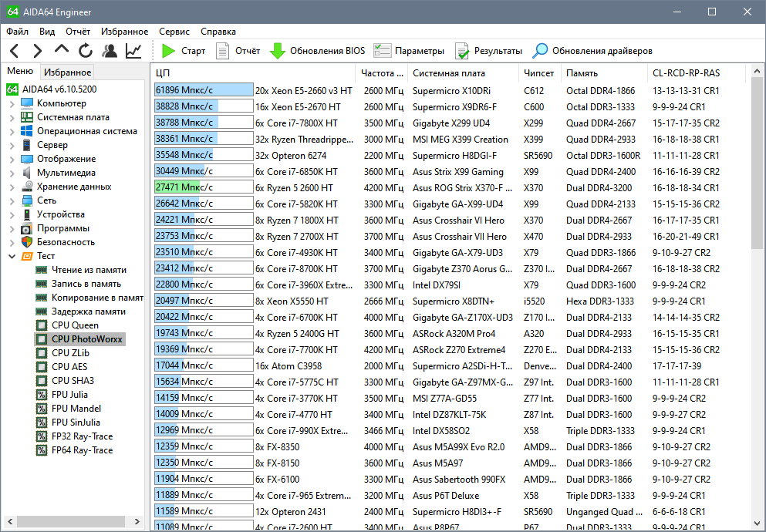Sort by the Чипсет column header
The width and height of the screenshot is (766, 532).
click(x=539, y=73)
